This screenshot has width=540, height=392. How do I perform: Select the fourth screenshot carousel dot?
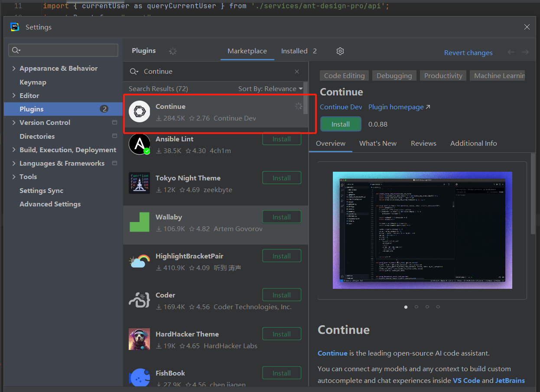[x=438, y=307]
